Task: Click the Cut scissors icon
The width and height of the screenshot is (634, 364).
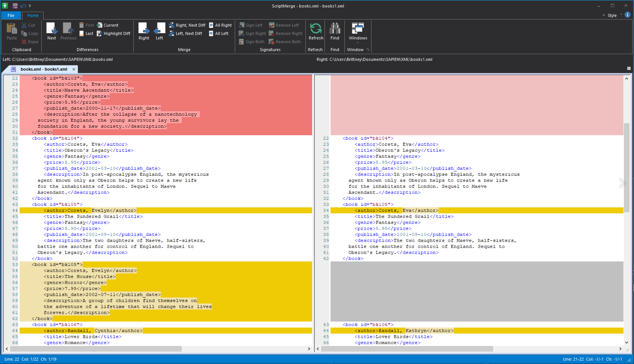Action: tap(24, 25)
